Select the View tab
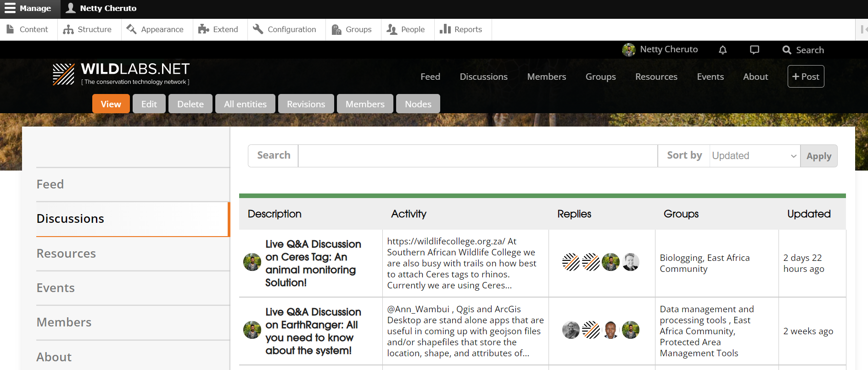 click(x=111, y=104)
